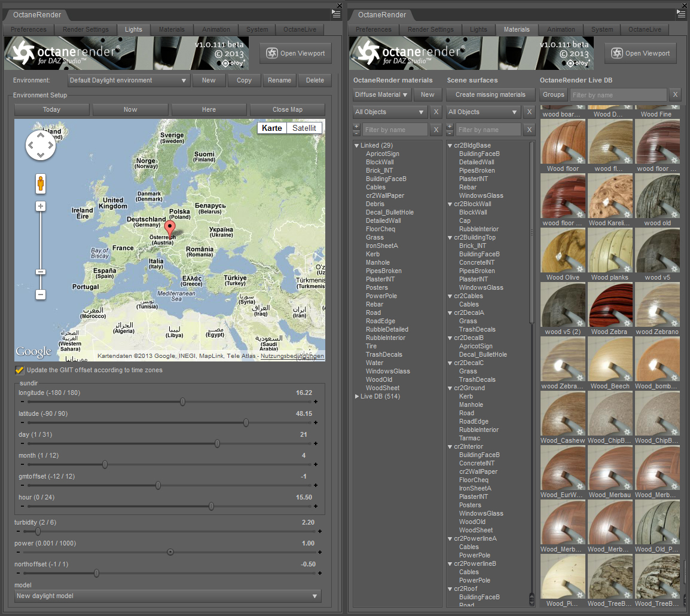Increase longitude with plus icon
Viewport: 690px width, 616px height.
tap(316, 402)
